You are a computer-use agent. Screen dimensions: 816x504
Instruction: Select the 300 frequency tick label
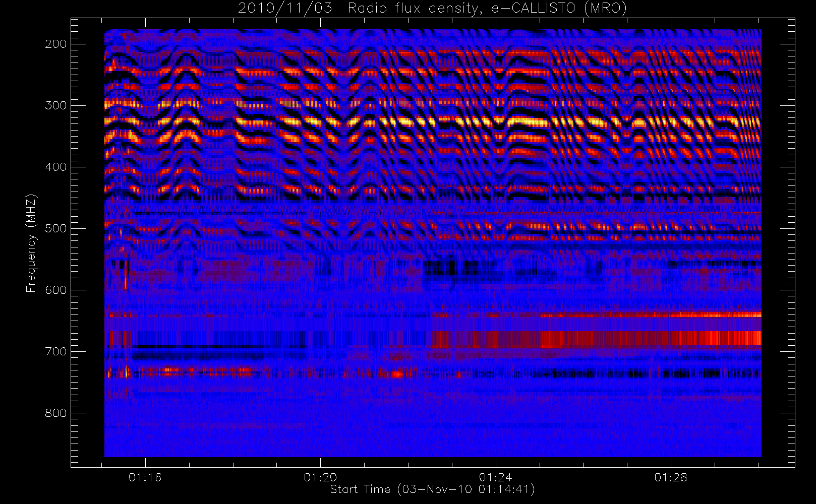coord(55,105)
